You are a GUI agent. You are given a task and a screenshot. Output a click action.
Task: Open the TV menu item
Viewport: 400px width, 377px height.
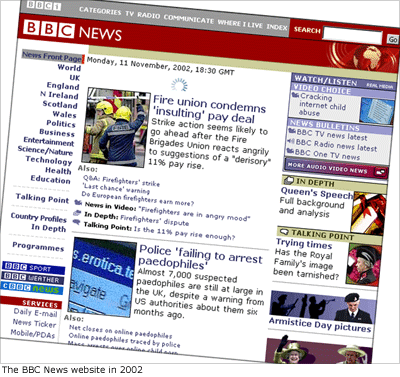(x=129, y=14)
